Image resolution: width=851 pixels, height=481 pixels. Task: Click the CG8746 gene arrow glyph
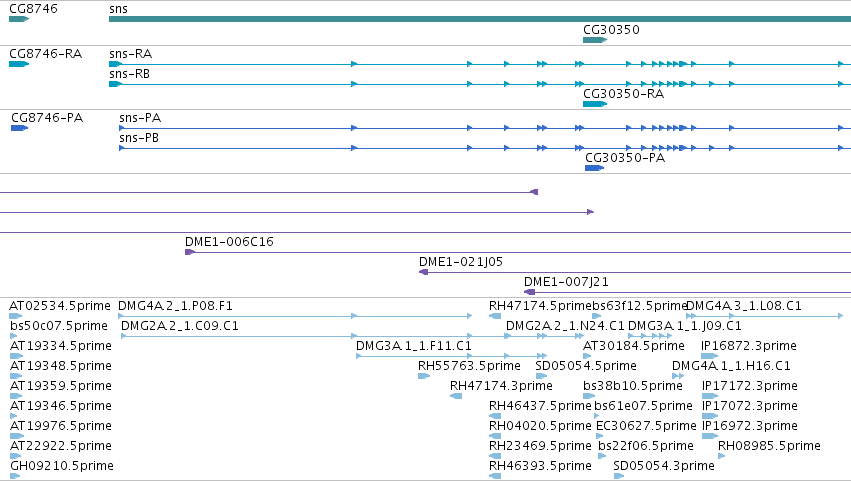[19, 19]
